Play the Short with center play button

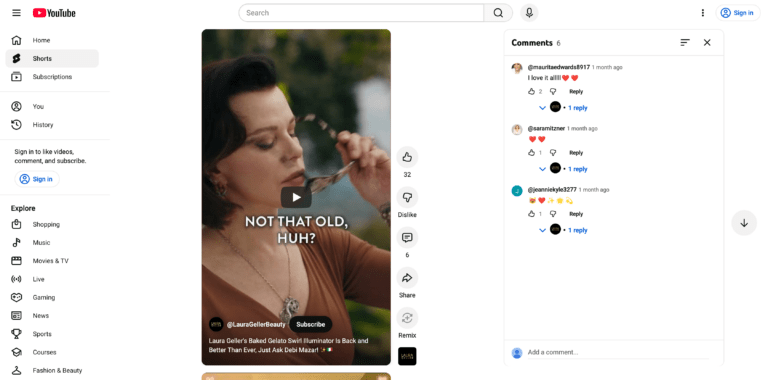pos(296,197)
